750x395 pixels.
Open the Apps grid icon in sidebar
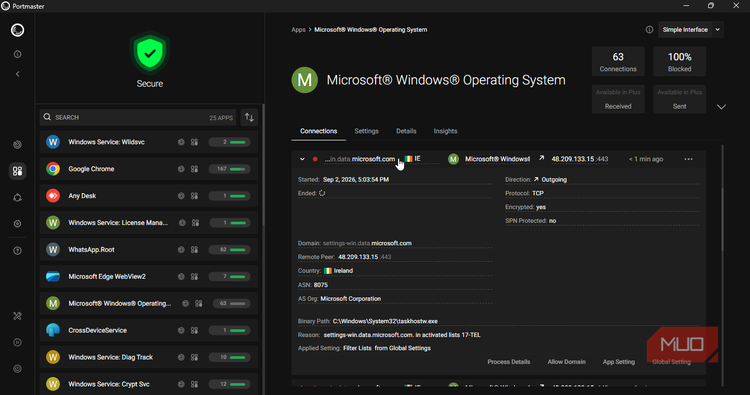click(x=17, y=171)
